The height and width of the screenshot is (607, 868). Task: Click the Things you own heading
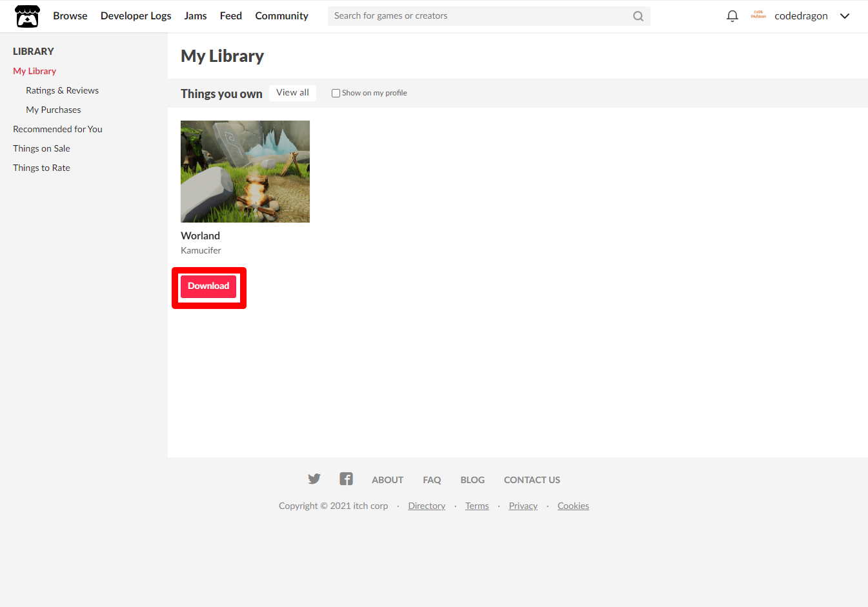(221, 94)
